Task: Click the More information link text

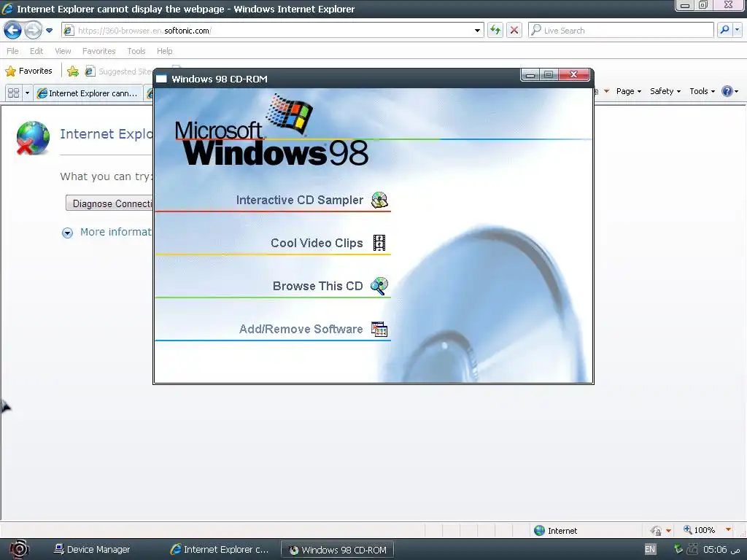Action: coord(116,232)
